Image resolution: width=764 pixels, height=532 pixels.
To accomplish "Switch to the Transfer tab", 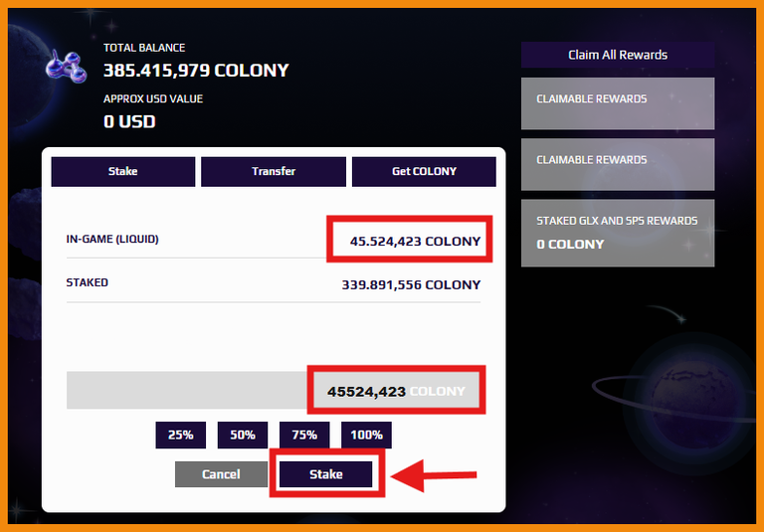I will (274, 171).
